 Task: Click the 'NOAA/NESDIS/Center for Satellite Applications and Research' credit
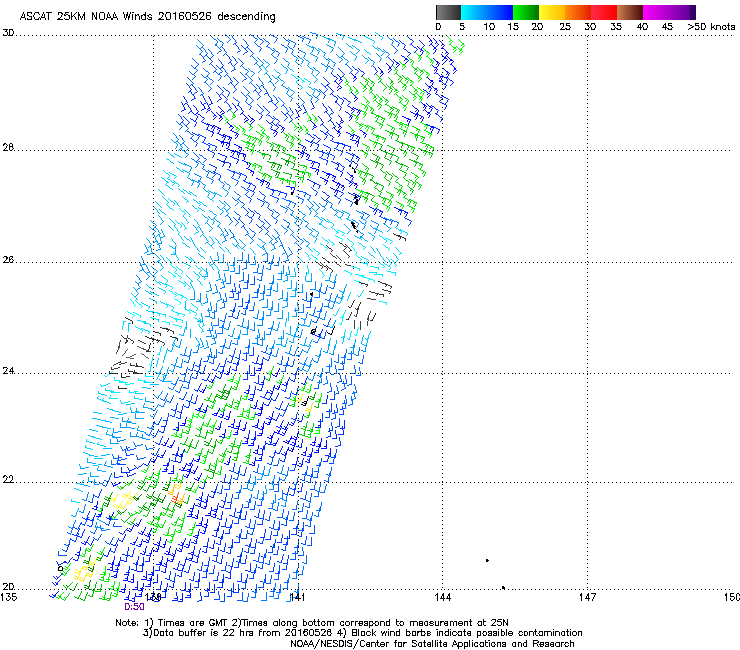click(432, 644)
